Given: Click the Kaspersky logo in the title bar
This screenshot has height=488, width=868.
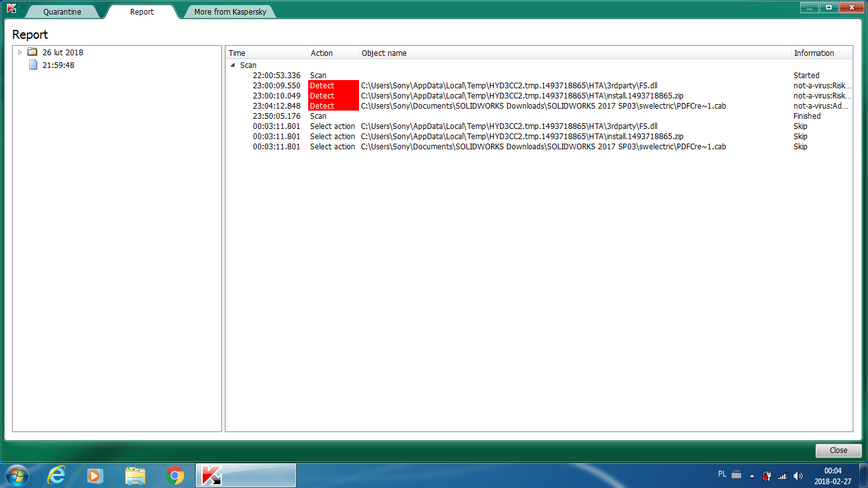Looking at the screenshot, I should (11, 8).
